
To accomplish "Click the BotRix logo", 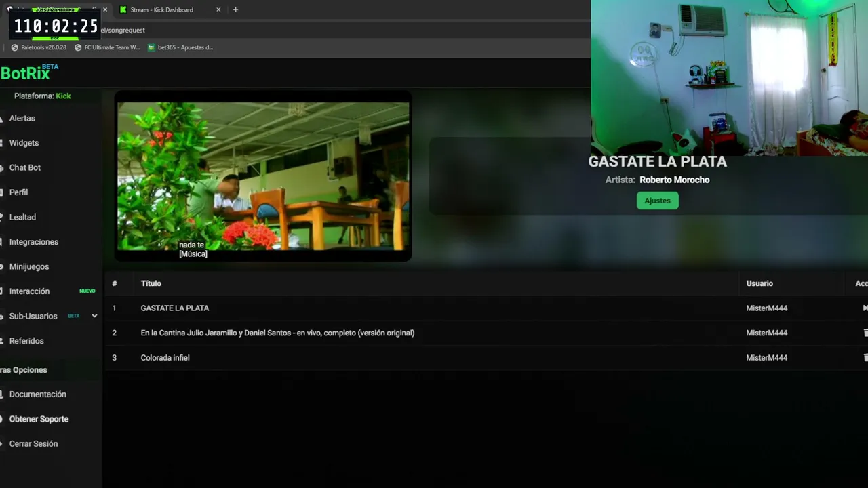I will (x=29, y=73).
